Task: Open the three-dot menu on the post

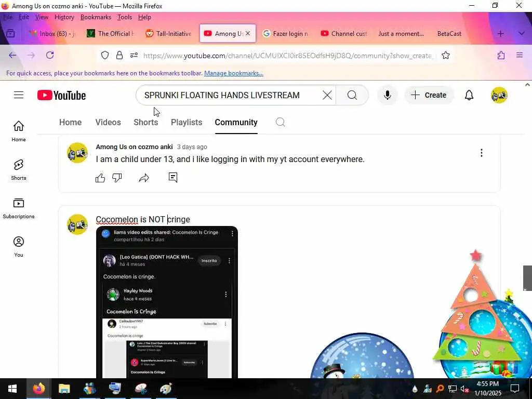Action: click(481, 153)
